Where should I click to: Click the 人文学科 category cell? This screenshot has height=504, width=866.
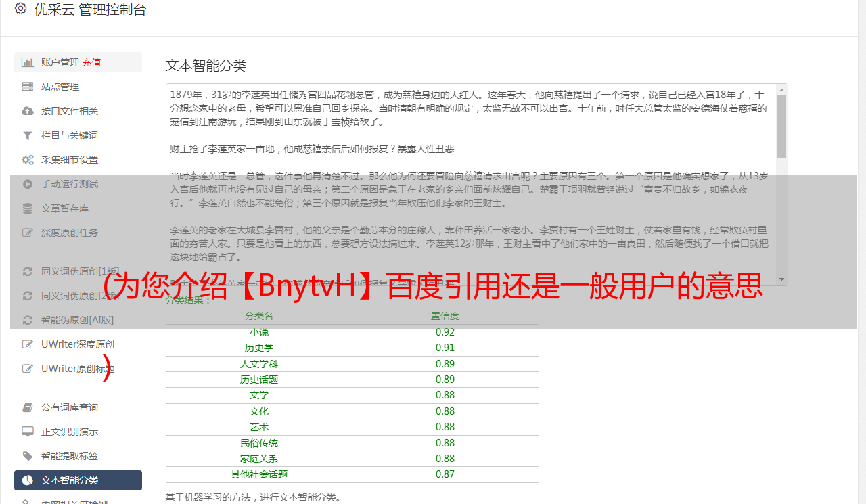pyautogui.click(x=259, y=364)
